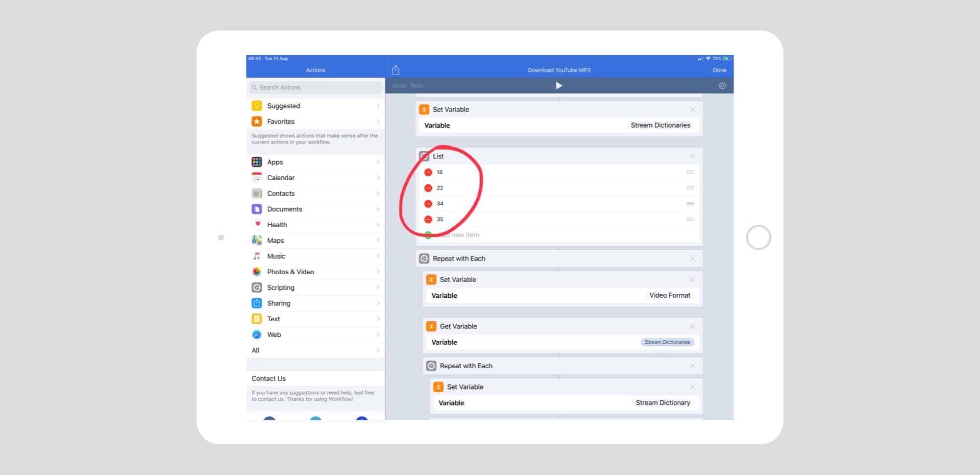
Task: Remove list item 18 with red minus
Action: pyautogui.click(x=428, y=172)
